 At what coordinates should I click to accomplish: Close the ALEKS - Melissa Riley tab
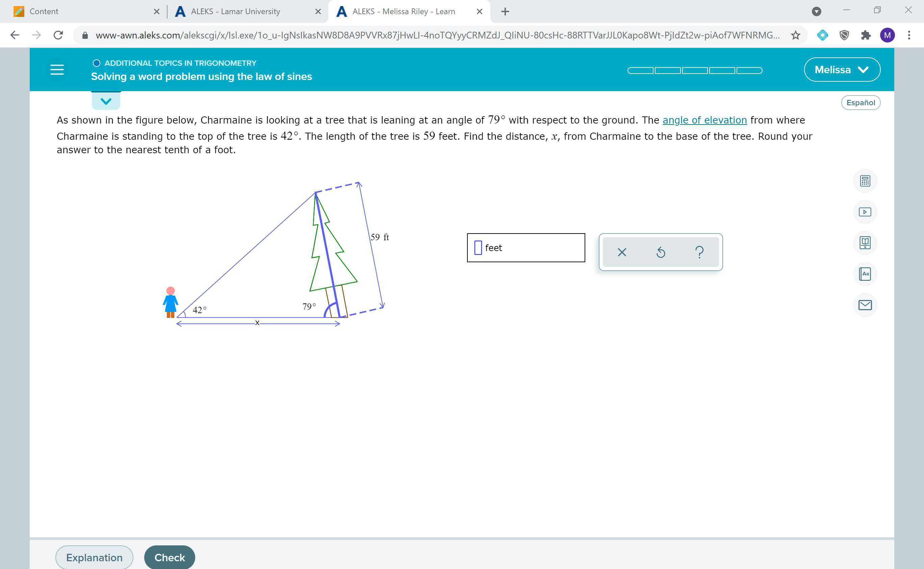(479, 12)
